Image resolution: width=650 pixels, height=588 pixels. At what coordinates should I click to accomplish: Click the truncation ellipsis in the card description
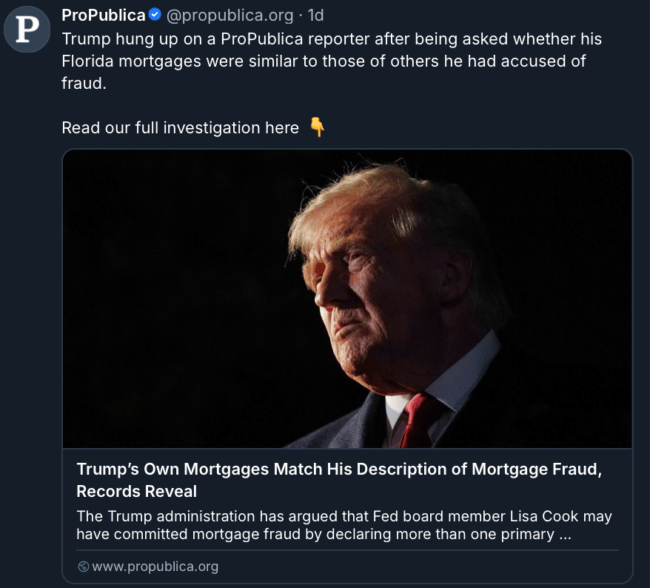tap(566, 534)
